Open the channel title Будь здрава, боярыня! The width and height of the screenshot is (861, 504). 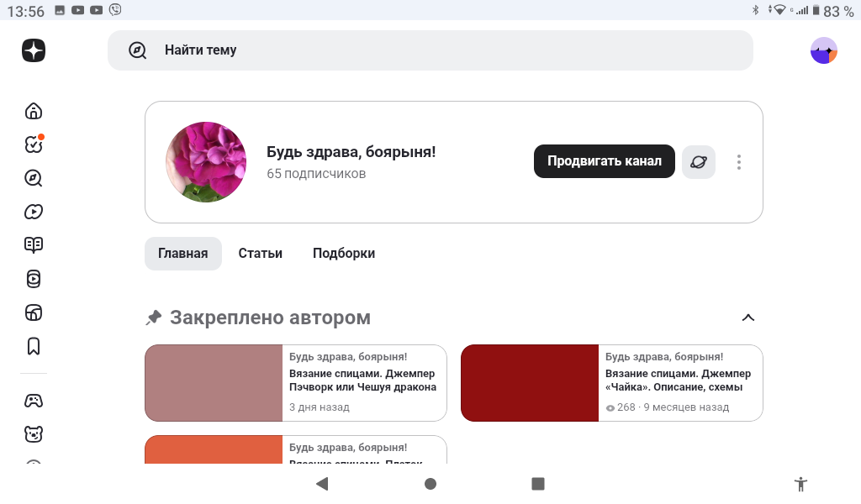point(351,152)
